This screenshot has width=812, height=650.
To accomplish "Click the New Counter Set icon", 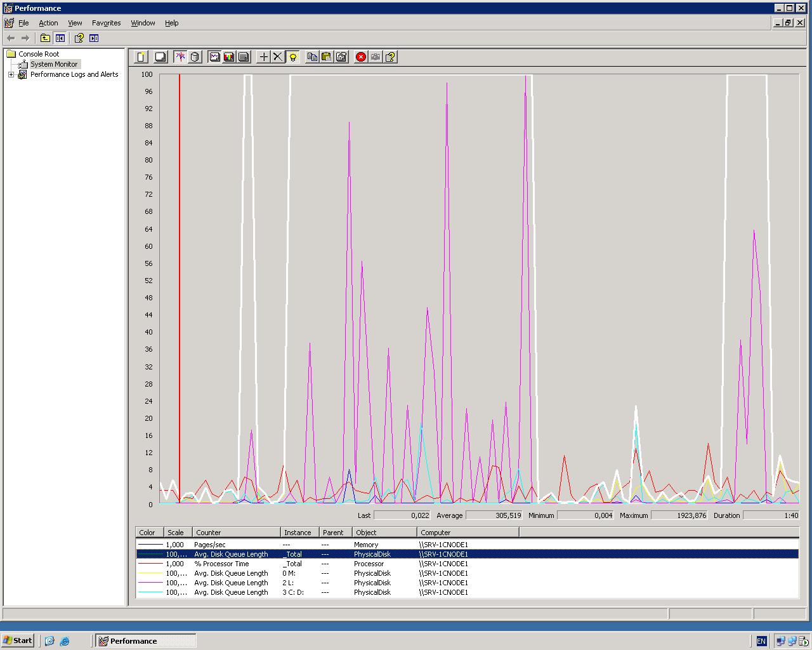I will [141, 57].
